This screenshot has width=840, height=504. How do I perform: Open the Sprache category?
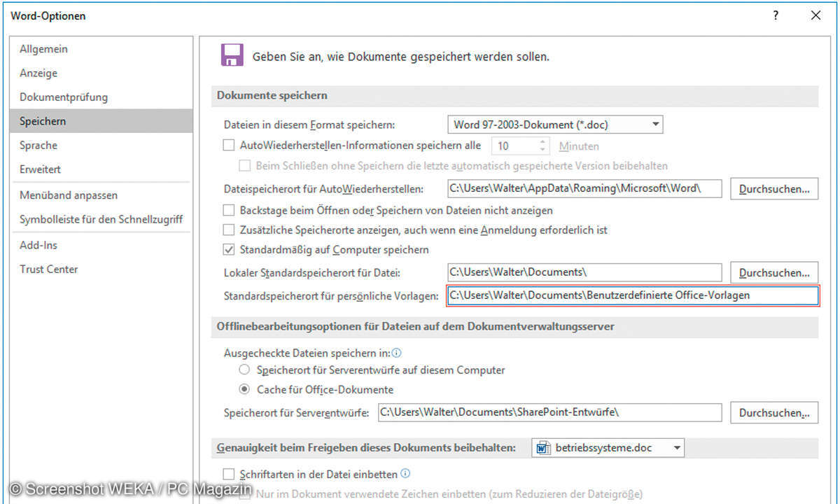point(101,146)
